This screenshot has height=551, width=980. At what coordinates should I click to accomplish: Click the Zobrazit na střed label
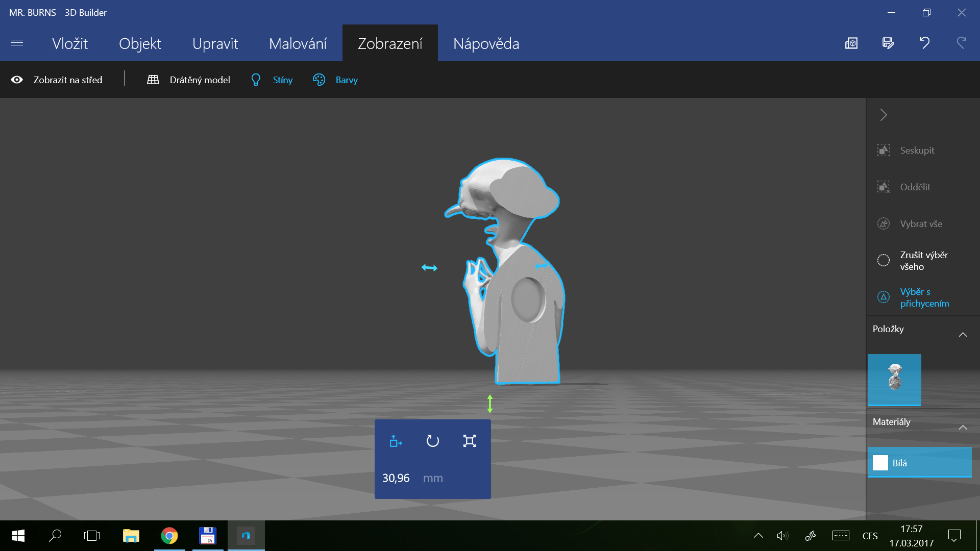[68, 80]
